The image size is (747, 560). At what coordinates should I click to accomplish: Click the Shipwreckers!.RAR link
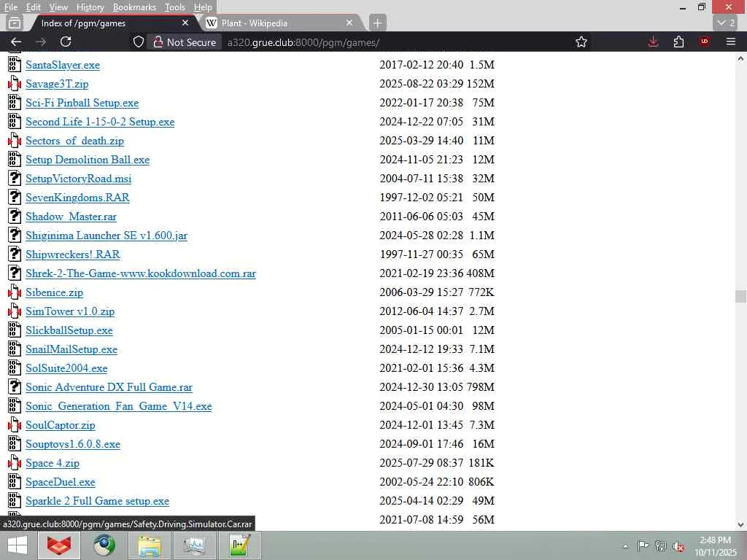pos(73,254)
